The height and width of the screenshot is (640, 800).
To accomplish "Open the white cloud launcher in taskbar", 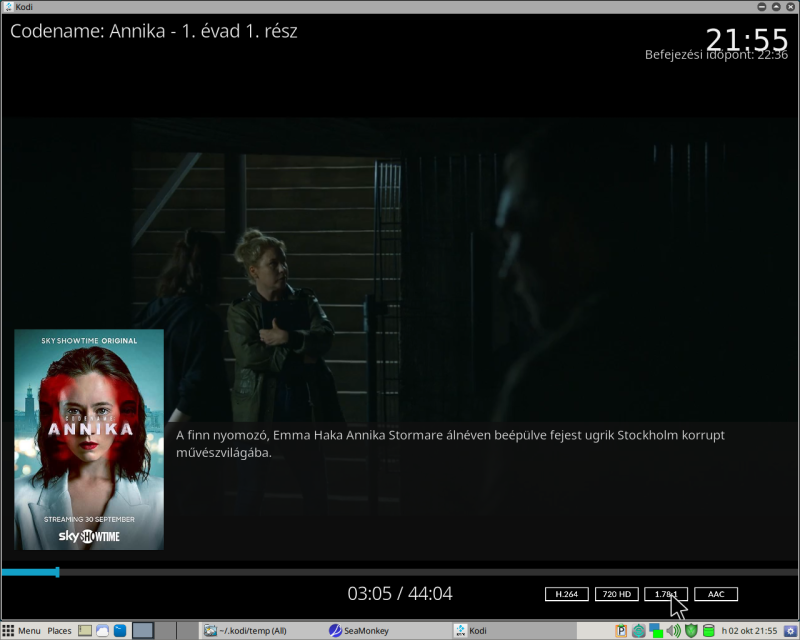I will 102,631.
